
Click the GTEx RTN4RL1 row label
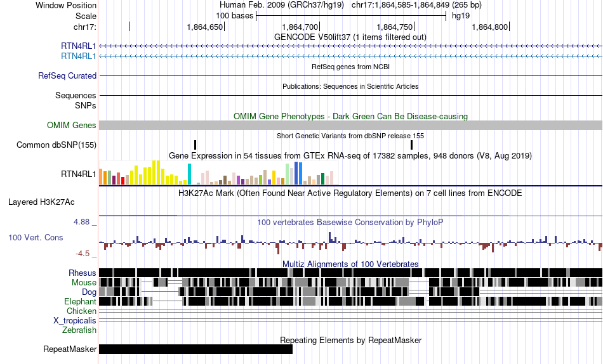pos(79,174)
